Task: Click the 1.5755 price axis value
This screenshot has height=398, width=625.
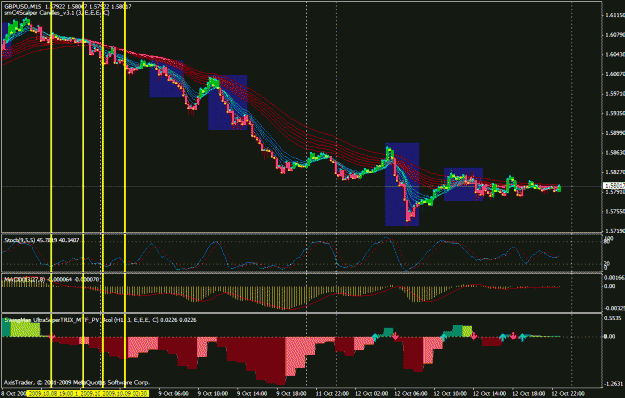Action: [x=615, y=212]
